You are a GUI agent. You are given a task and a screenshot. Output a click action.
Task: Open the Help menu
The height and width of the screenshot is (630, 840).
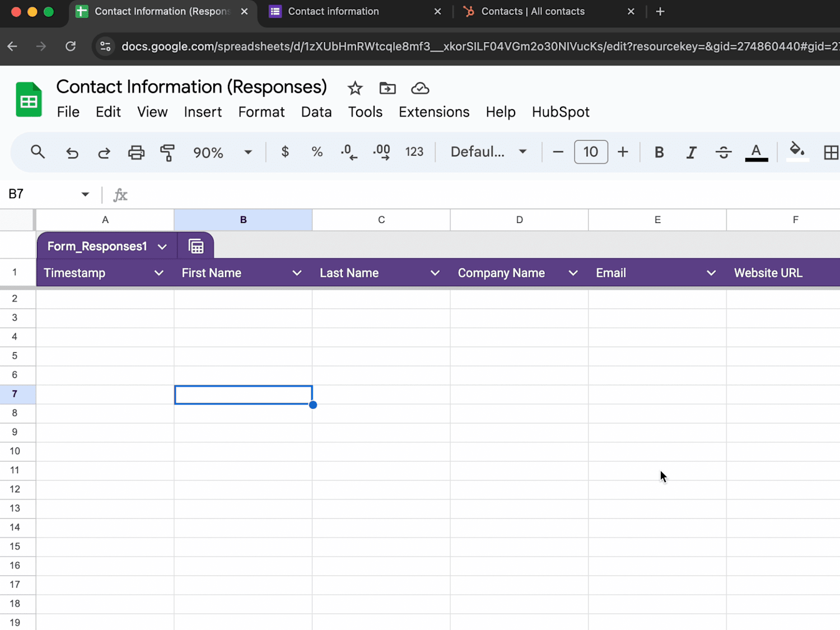(x=501, y=112)
